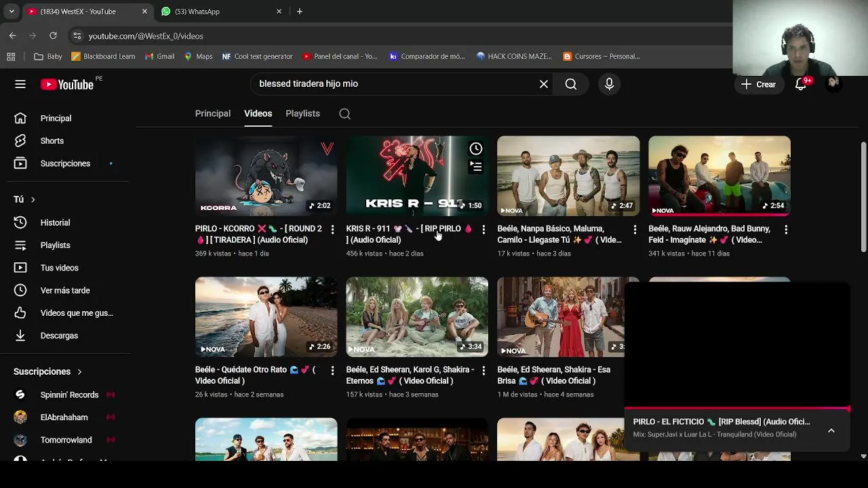The image size is (868, 488).
Task: Click the Crear button
Action: tap(759, 84)
